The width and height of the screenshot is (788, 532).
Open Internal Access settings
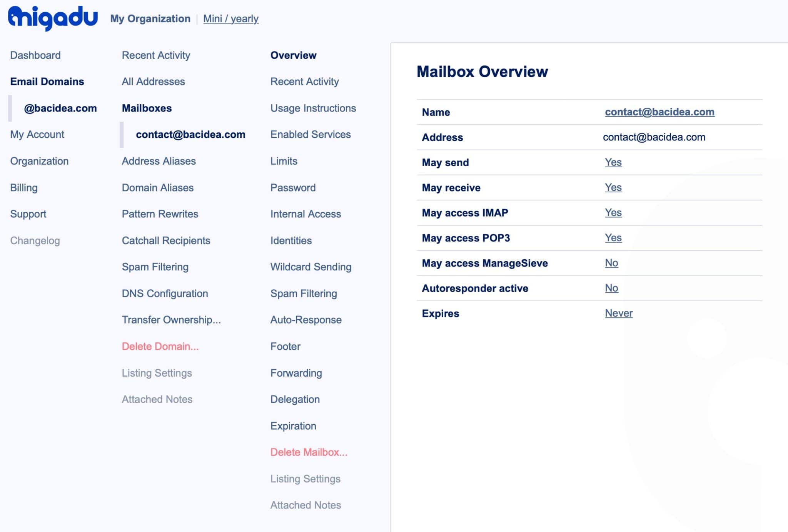(306, 214)
